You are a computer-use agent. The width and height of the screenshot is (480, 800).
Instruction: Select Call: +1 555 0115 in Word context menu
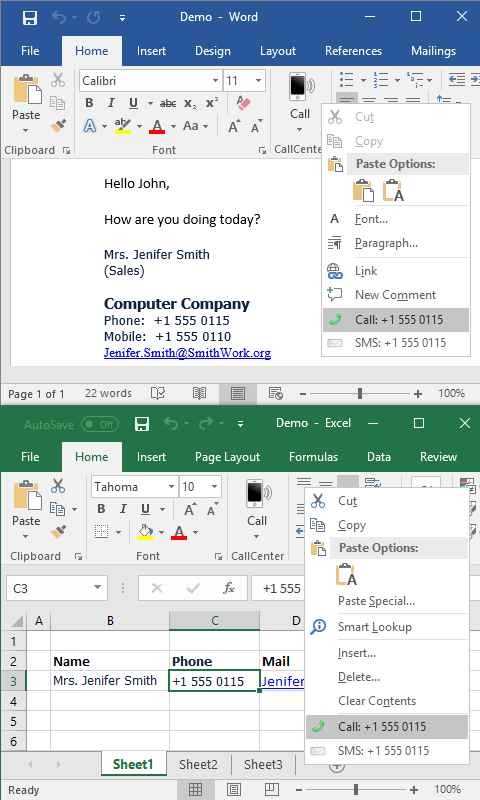click(x=396, y=320)
